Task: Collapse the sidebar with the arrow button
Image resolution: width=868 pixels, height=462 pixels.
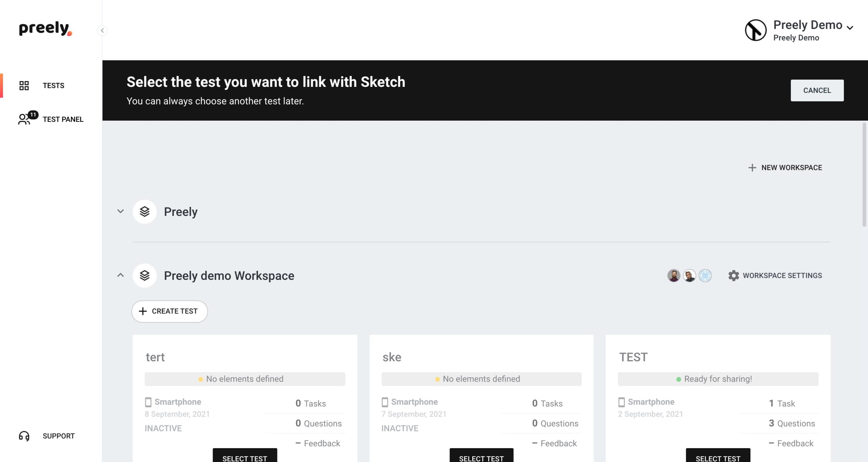Action: click(102, 31)
